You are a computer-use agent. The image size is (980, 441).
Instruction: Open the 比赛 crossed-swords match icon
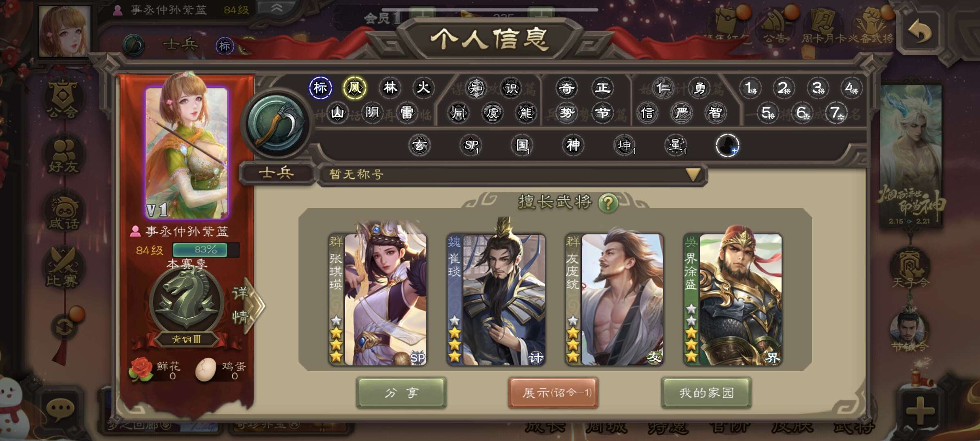tap(63, 267)
